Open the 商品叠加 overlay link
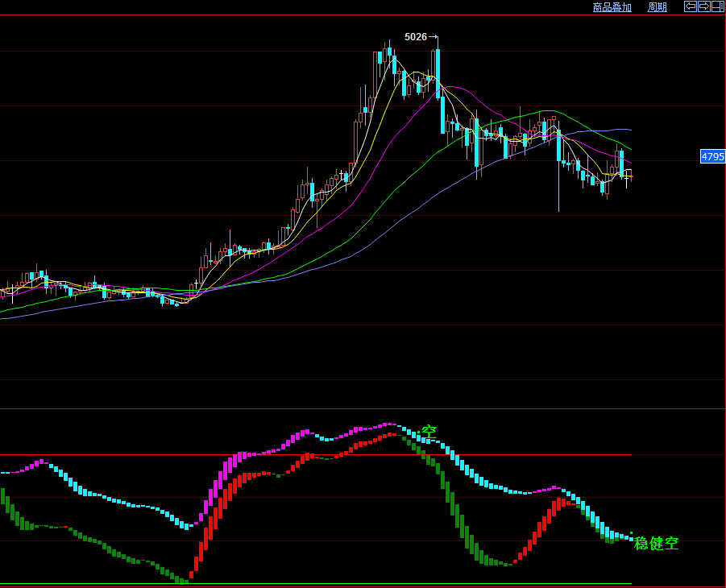726x588 pixels. point(612,7)
